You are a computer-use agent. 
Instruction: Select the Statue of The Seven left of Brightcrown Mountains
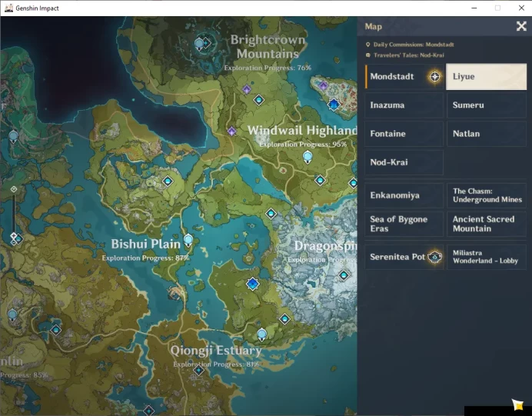tap(199, 44)
